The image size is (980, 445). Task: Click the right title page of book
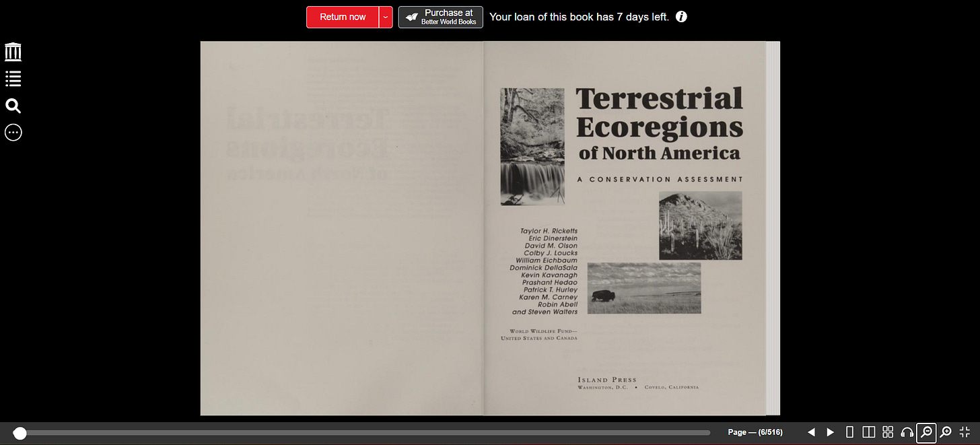click(x=625, y=228)
